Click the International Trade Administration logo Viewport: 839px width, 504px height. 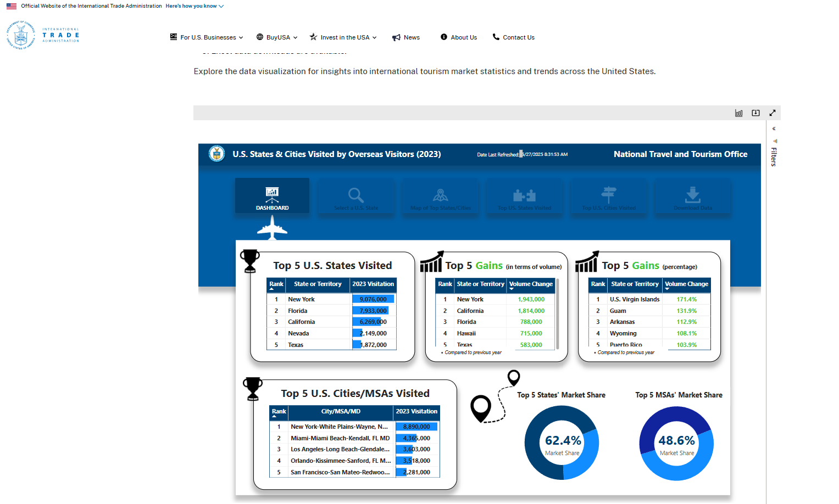pos(43,35)
